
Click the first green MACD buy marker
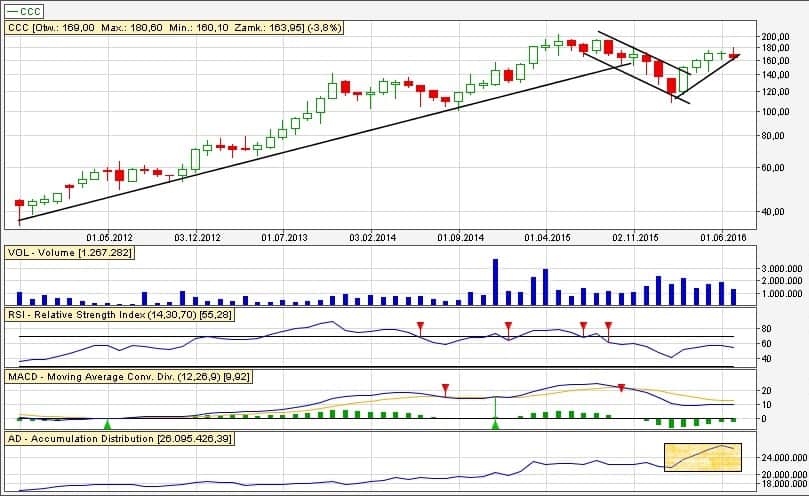click(107, 425)
